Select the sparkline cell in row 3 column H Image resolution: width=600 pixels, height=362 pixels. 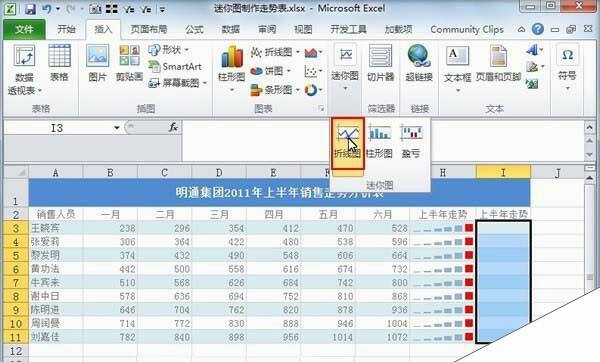(443, 228)
